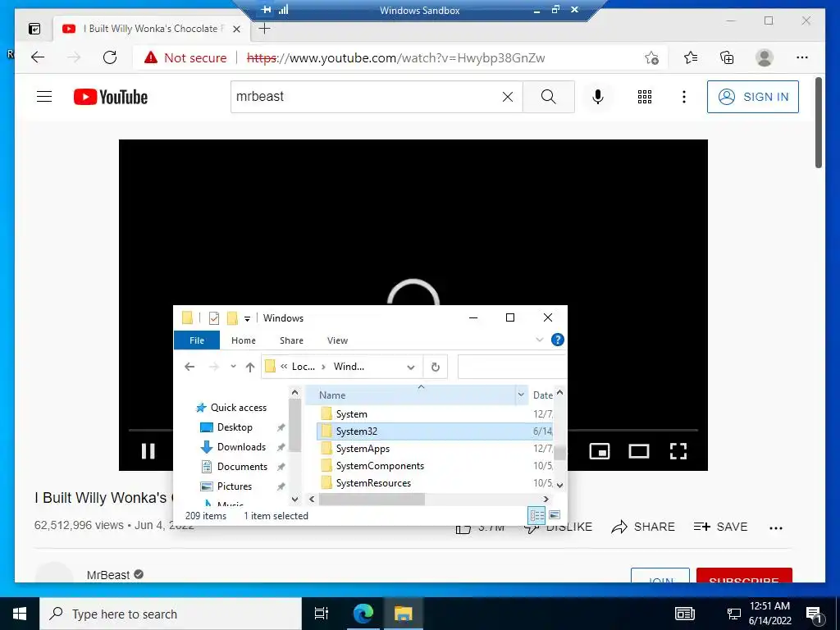The image size is (840, 630).
Task: Open Name column filter dropdown
Action: coord(521,395)
